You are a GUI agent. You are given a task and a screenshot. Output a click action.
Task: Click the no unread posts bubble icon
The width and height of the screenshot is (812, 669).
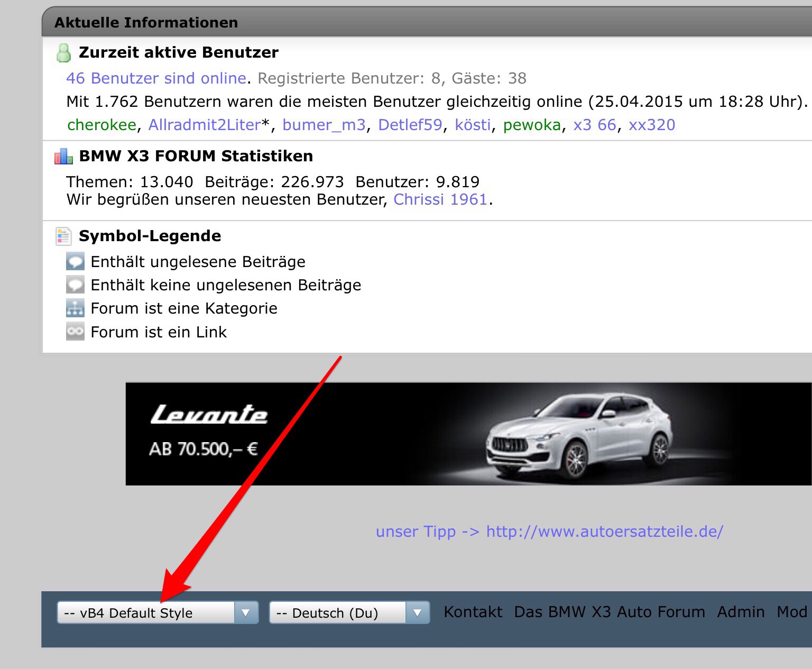[75, 285]
